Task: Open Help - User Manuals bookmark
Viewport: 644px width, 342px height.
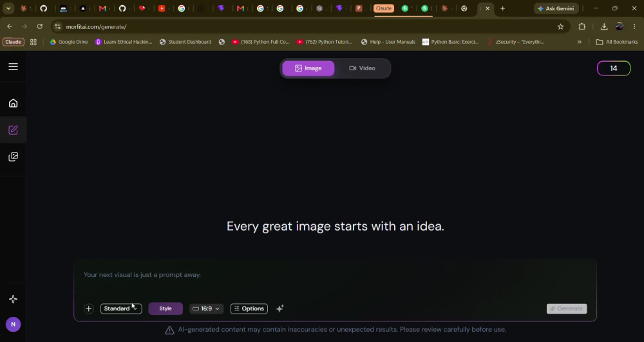Action: tap(388, 42)
